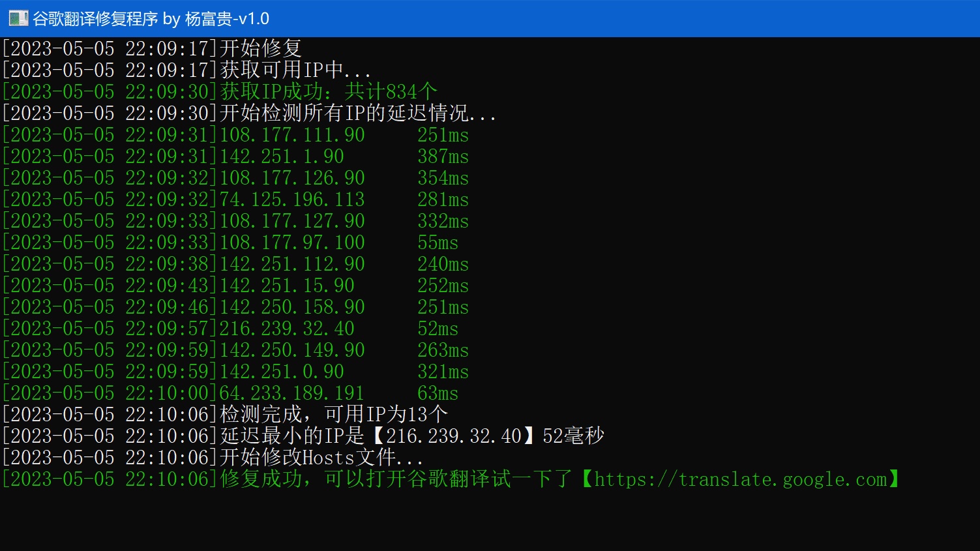The height and width of the screenshot is (551, 980).
Task: Click IP address 216.239.32.40 in green list
Action: tap(287, 329)
